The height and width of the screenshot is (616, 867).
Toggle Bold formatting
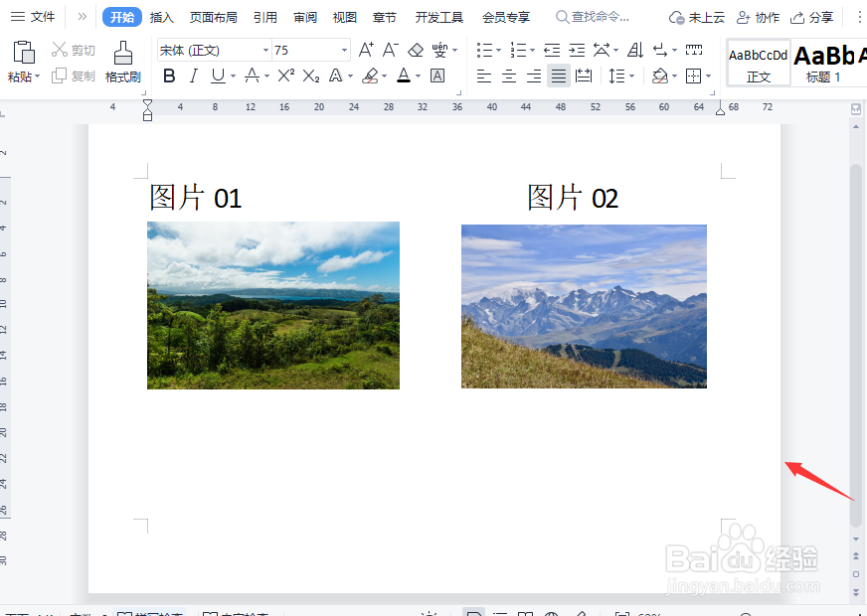(x=169, y=76)
